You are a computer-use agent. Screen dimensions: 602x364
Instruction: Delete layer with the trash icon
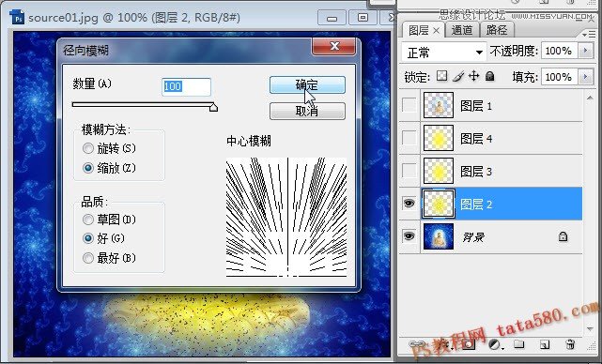570,344
